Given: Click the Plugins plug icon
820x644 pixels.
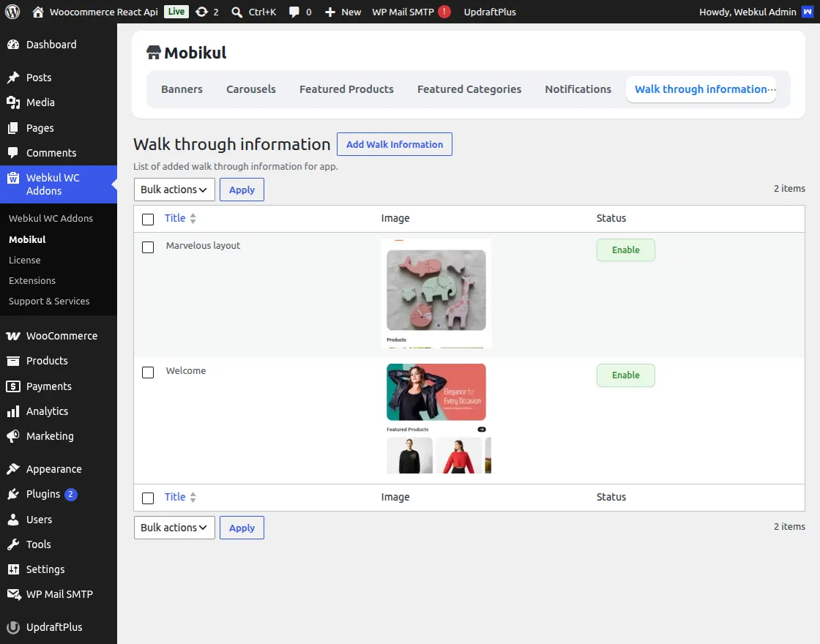Looking at the screenshot, I should [x=13, y=494].
